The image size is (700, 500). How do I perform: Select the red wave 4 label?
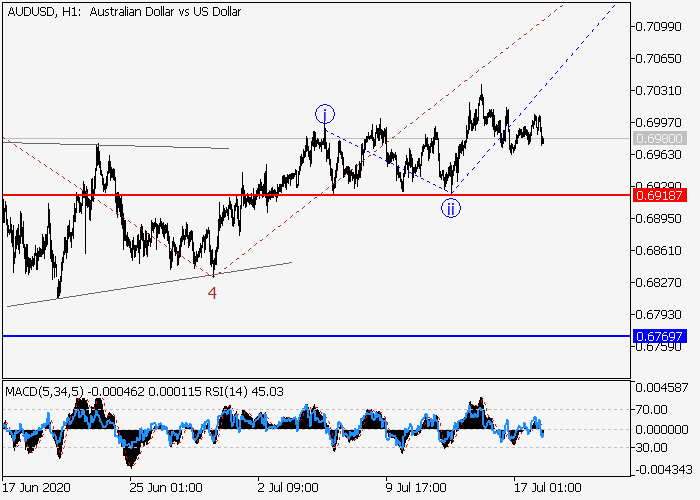point(212,292)
